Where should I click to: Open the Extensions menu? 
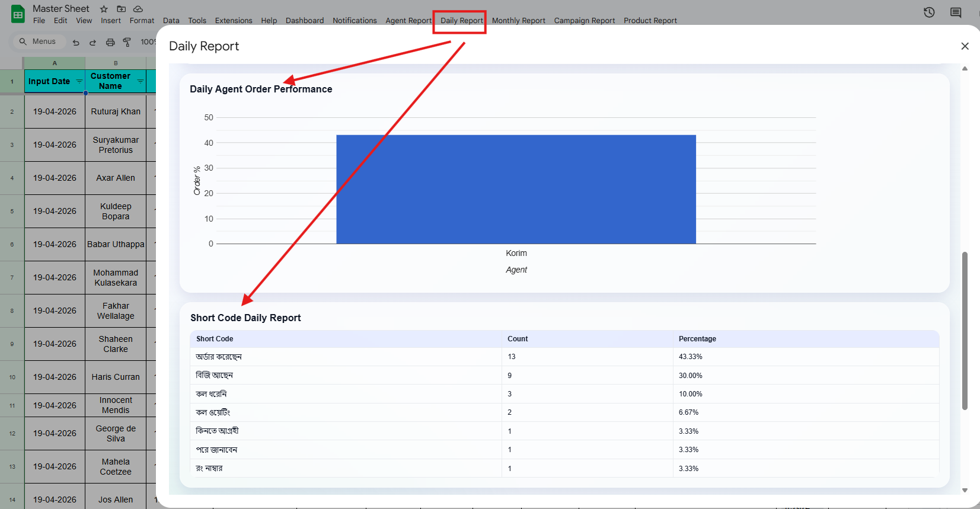(x=234, y=21)
